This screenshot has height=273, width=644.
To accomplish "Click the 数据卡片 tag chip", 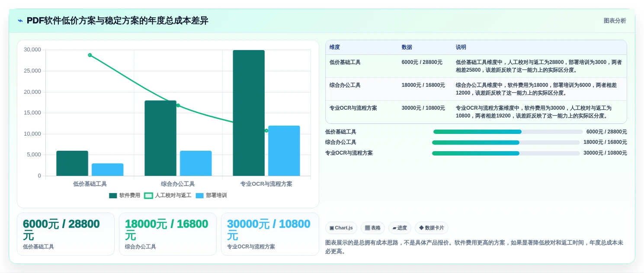I will pos(431,228).
